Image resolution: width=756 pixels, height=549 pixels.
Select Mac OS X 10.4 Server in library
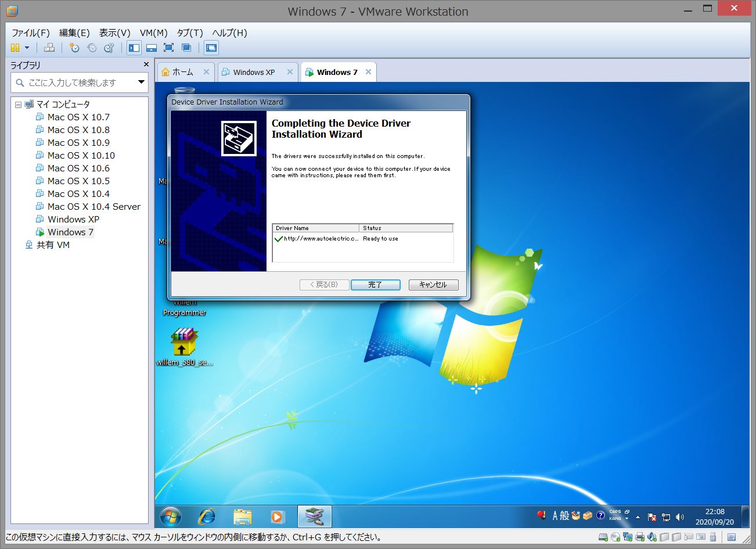[x=94, y=206]
